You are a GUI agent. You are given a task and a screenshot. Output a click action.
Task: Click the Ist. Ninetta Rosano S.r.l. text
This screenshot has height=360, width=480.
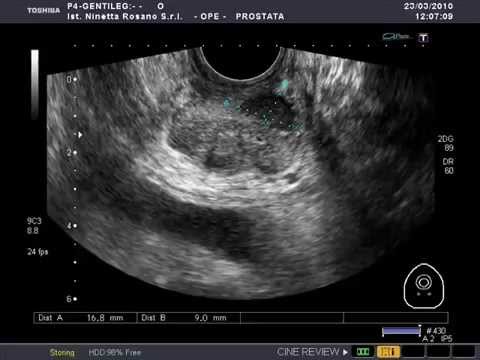pyautogui.click(x=125, y=16)
